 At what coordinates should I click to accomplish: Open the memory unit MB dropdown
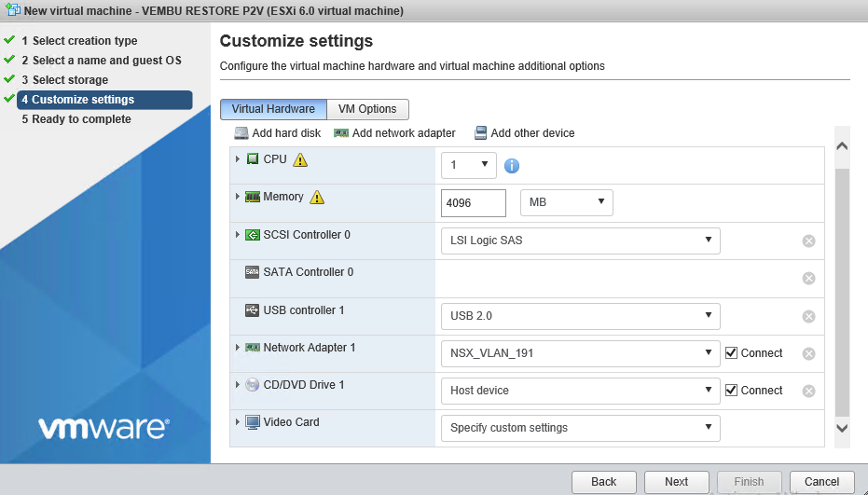(x=566, y=202)
